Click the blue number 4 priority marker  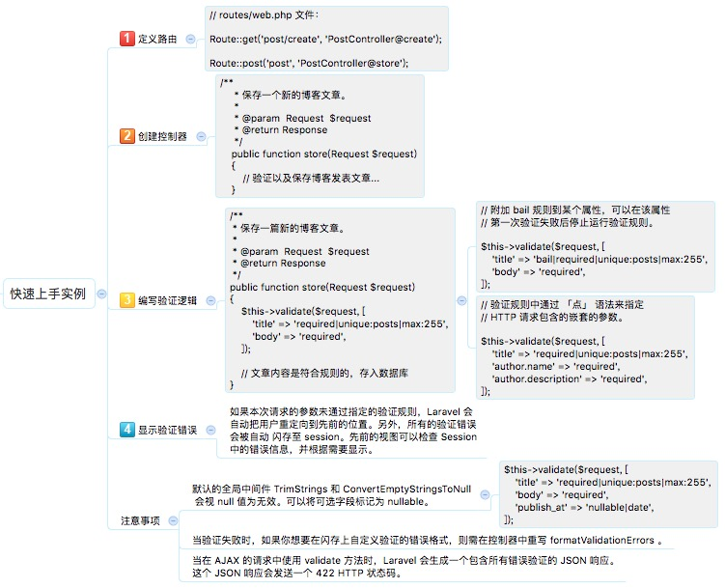click(126, 430)
